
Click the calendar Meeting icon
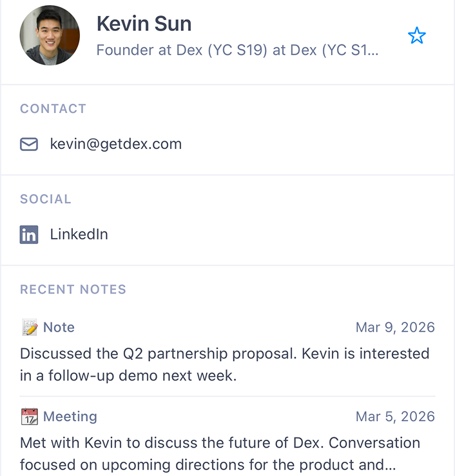[x=29, y=417]
